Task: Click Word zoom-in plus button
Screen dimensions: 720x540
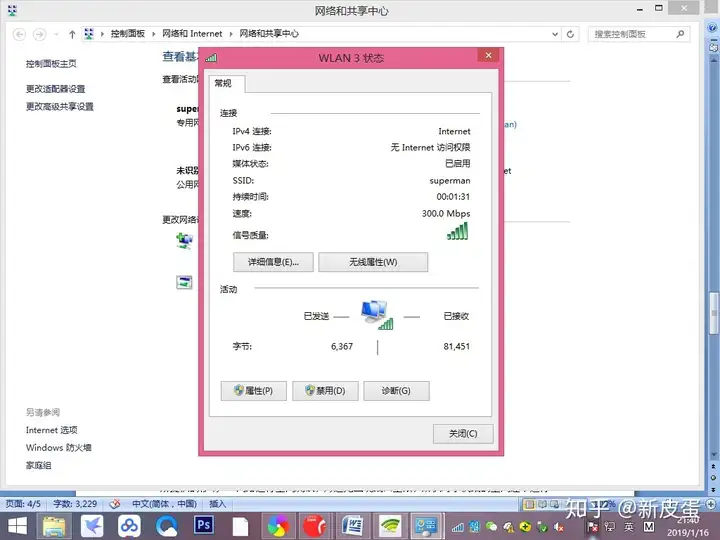Action: 711,504
